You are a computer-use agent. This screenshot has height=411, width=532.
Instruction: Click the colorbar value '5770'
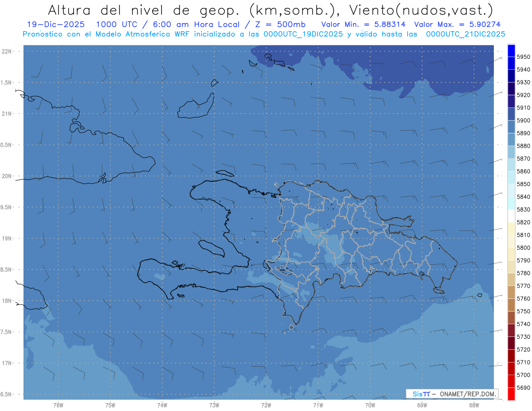[x=524, y=286]
